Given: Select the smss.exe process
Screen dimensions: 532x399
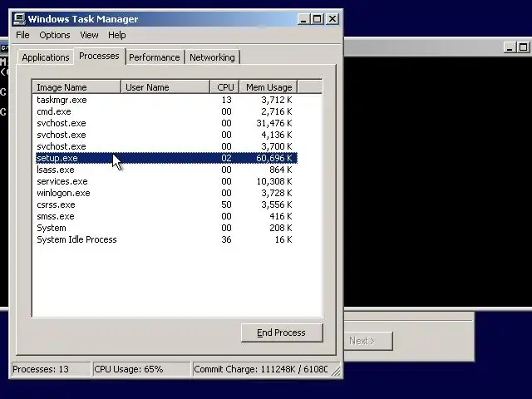Looking at the screenshot, I should click(166, 216).
